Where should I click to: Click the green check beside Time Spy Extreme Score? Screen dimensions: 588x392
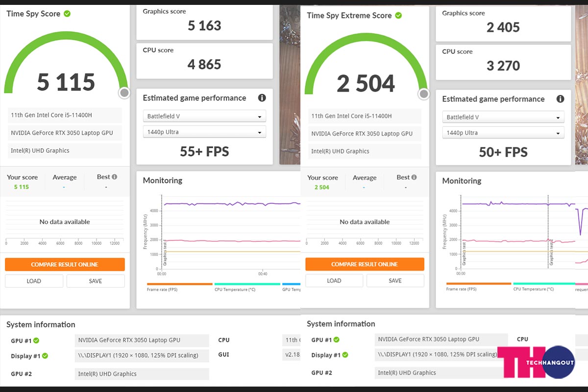point(398,16)
